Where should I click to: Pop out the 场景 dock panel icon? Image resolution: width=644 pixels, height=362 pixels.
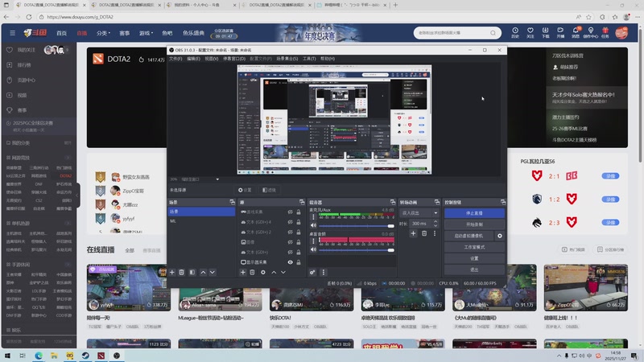[x=232, y=203]
